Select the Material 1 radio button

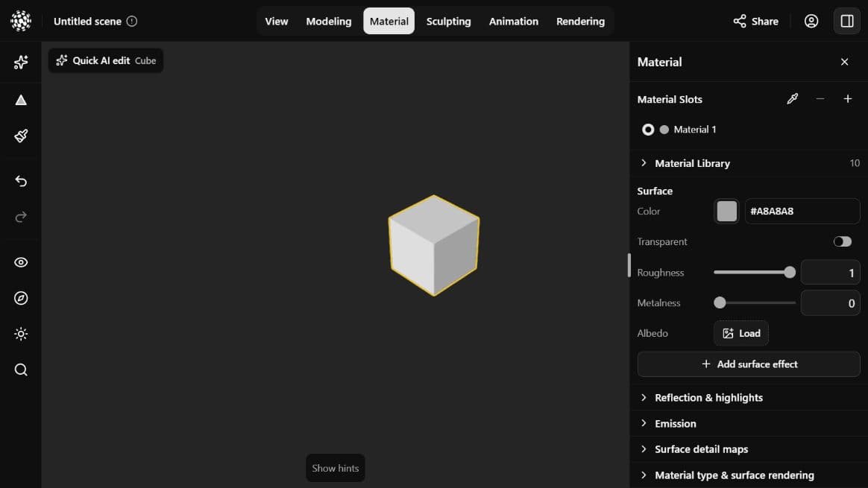pyautogui.click(x=648, y=130)
